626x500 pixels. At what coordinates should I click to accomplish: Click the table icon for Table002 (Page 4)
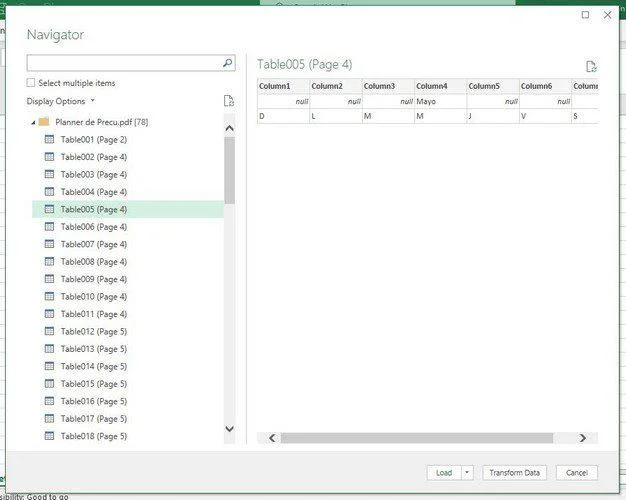(x=50, y=157)
